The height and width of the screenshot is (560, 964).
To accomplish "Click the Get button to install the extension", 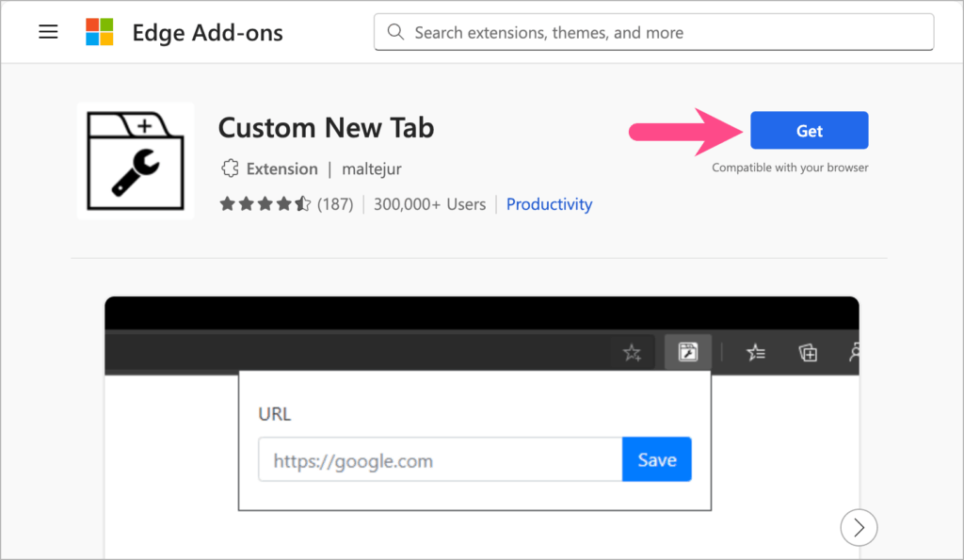I will (x=809, y=130).
